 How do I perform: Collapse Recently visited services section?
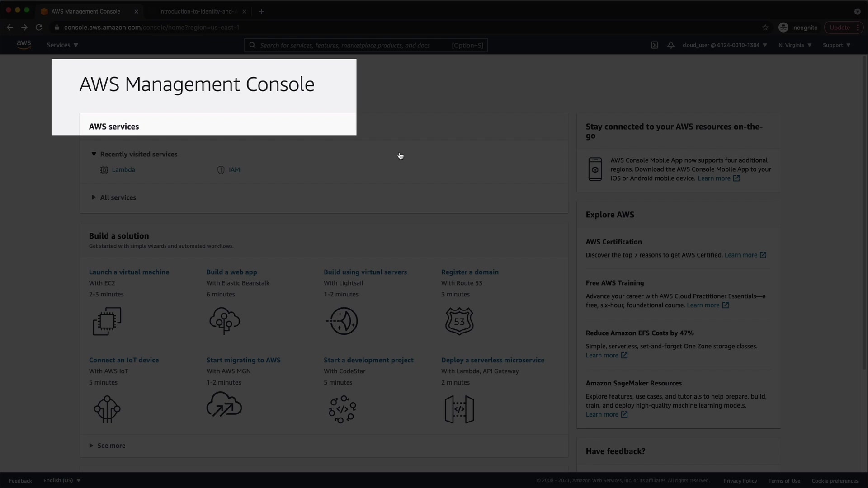94,154
